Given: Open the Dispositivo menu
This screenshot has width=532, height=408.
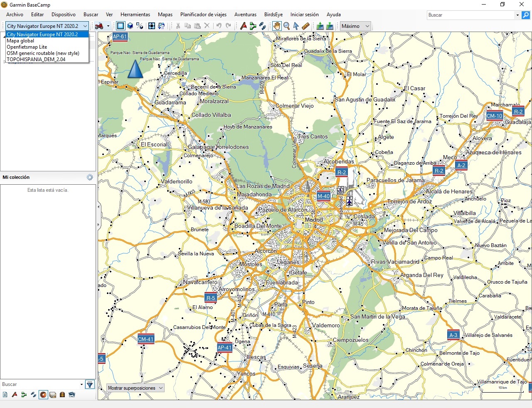Looking at the screenshot, I should click(x=64, y=15).
